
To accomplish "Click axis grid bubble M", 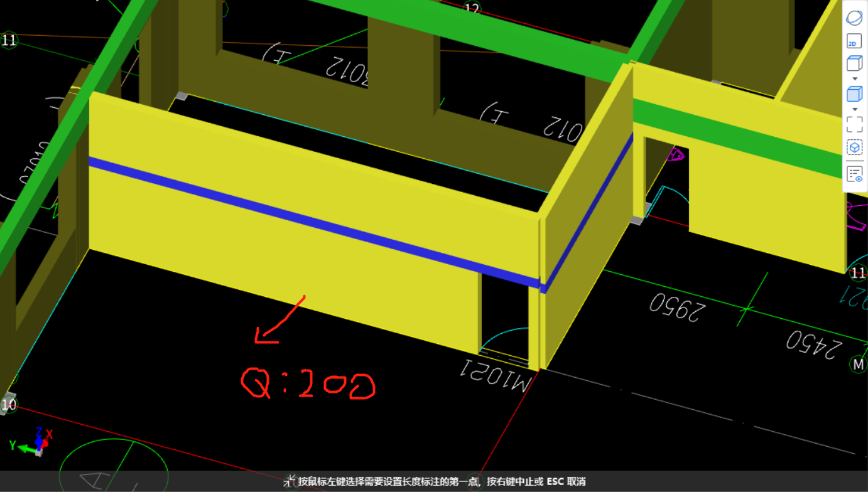I will coord(859,365).
